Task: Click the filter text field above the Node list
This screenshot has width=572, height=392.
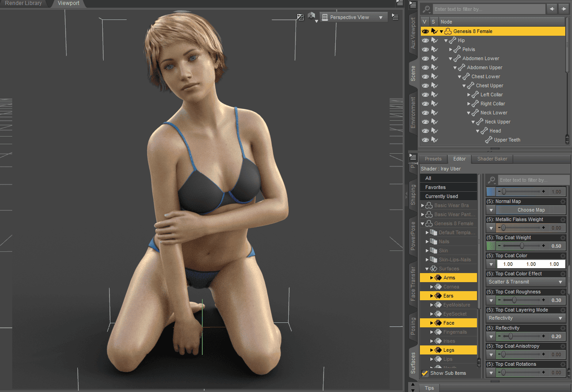Action: (489, 9)
